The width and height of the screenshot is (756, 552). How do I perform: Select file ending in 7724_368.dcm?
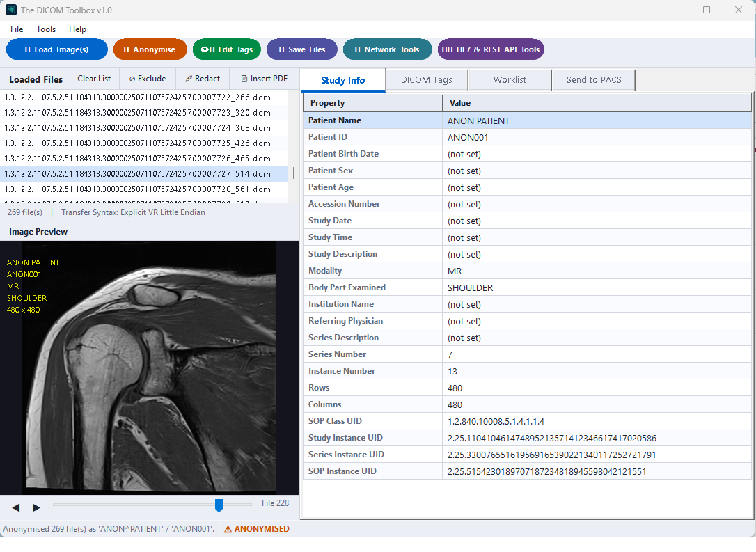[143, 128]
